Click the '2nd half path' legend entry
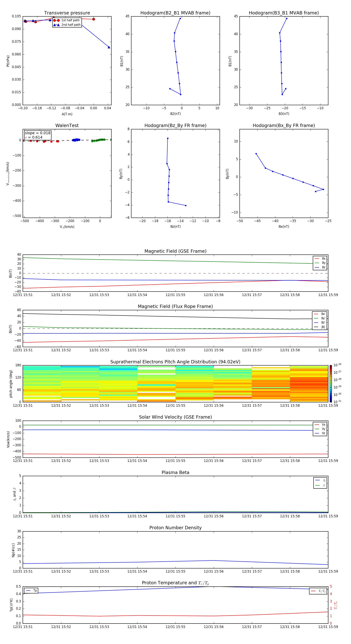The width and height of the screenshot is (351, 644). click(x=67, y=25)
